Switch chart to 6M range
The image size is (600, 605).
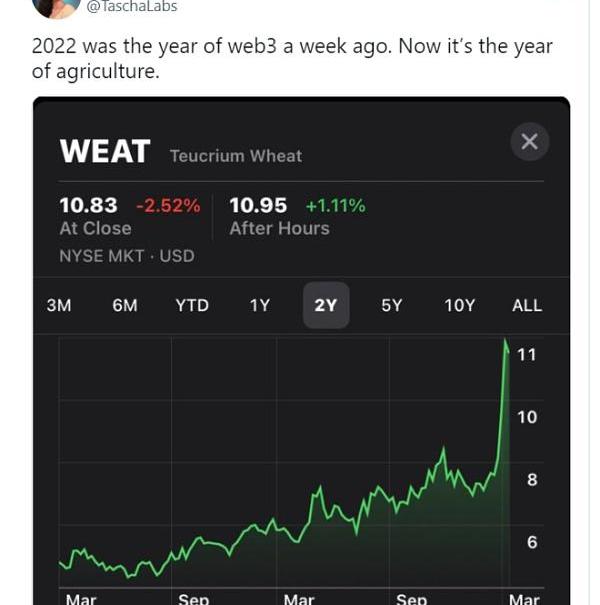(x=125, y=305)
